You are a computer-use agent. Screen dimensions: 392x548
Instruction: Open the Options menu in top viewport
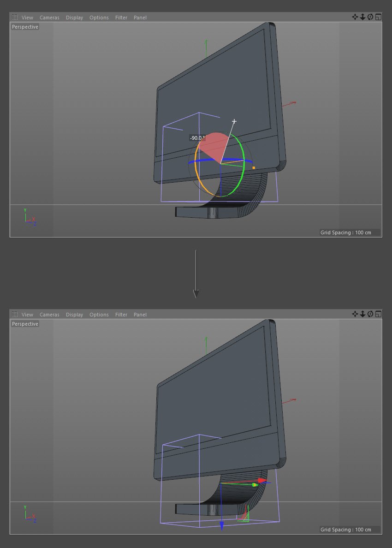[99, 18]
